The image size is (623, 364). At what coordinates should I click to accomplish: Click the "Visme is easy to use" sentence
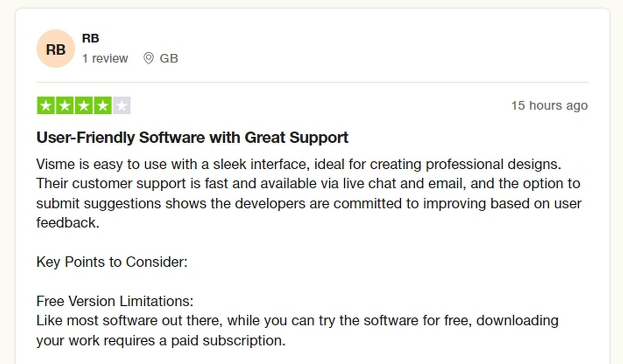coord(299,164)
